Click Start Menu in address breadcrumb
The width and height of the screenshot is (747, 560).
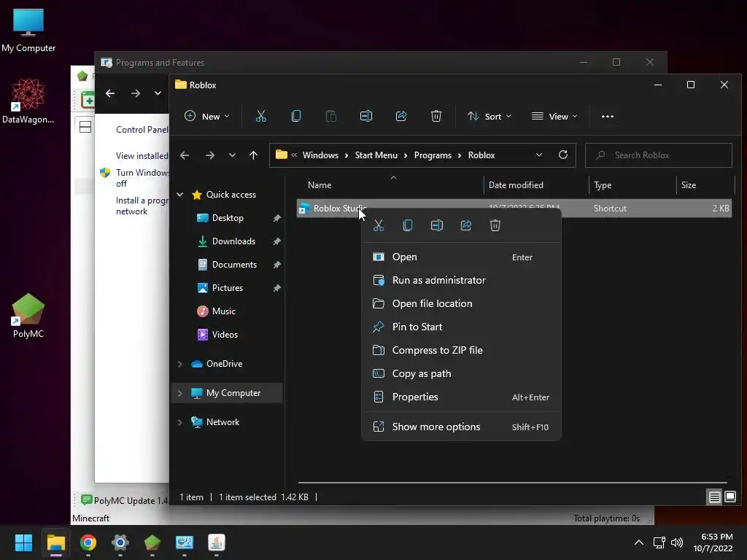pyautogui.click(x=376, y=155)
